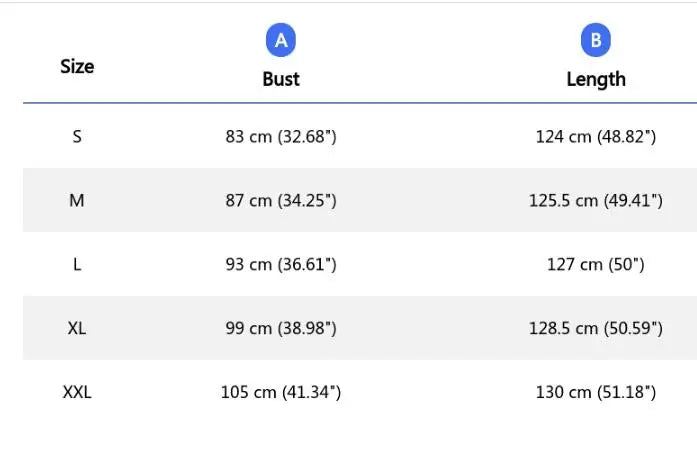Click the 127 cm length value
Image resolution: width=697 pixels, height=457 pixels.
(596, 264)
